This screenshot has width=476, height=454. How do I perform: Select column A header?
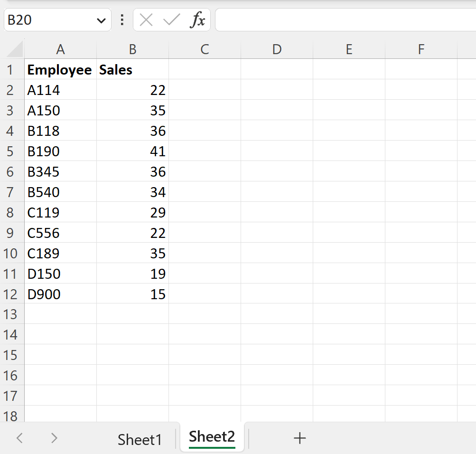point(60,49)
